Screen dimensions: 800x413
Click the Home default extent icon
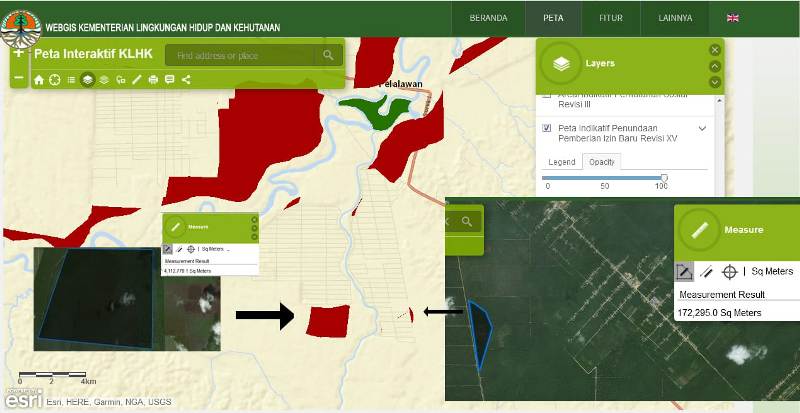point(39,80)
